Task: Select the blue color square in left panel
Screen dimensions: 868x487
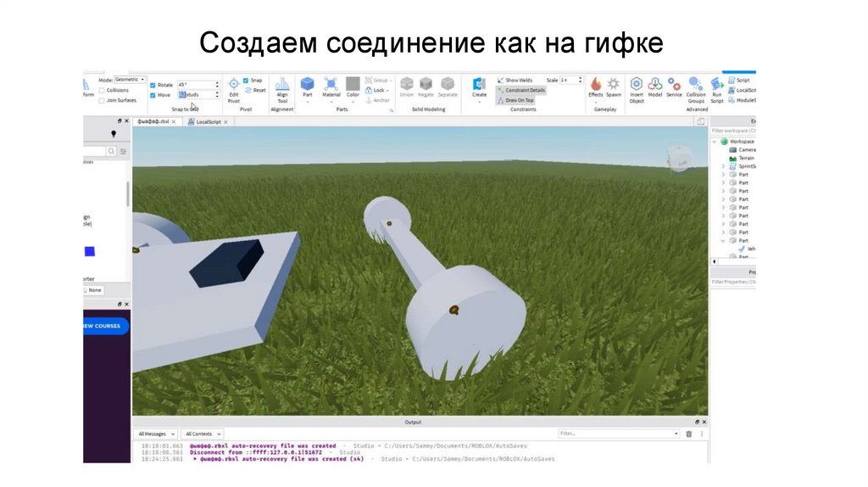Action: [x=90, y=251]
